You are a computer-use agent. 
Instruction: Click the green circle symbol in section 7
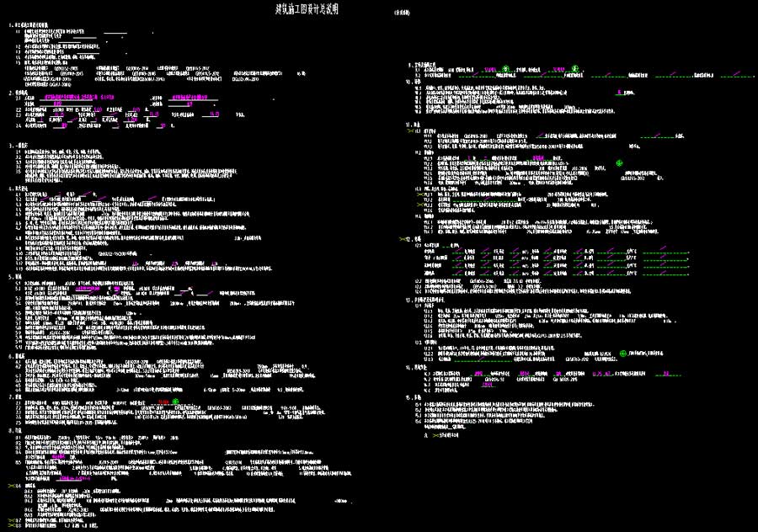[x=177, y=403]
